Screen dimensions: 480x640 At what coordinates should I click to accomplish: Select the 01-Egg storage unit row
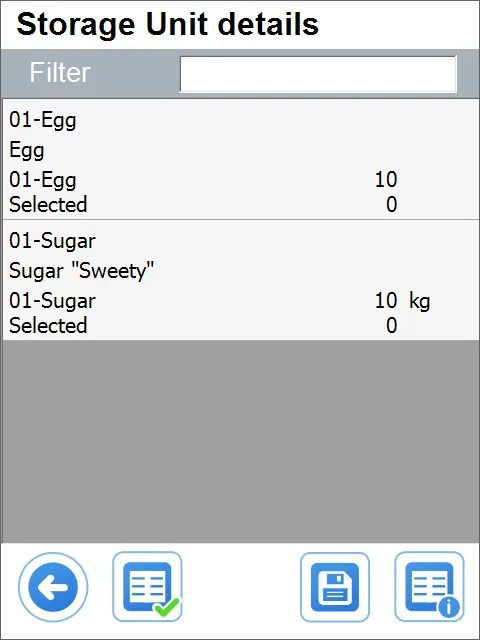[241, 159]
